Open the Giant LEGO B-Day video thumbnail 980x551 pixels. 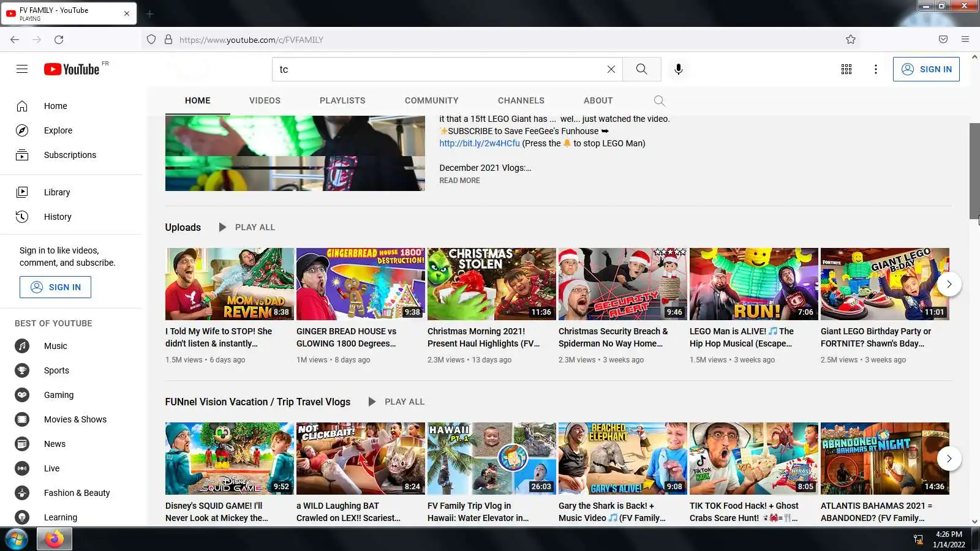[885, 284]
